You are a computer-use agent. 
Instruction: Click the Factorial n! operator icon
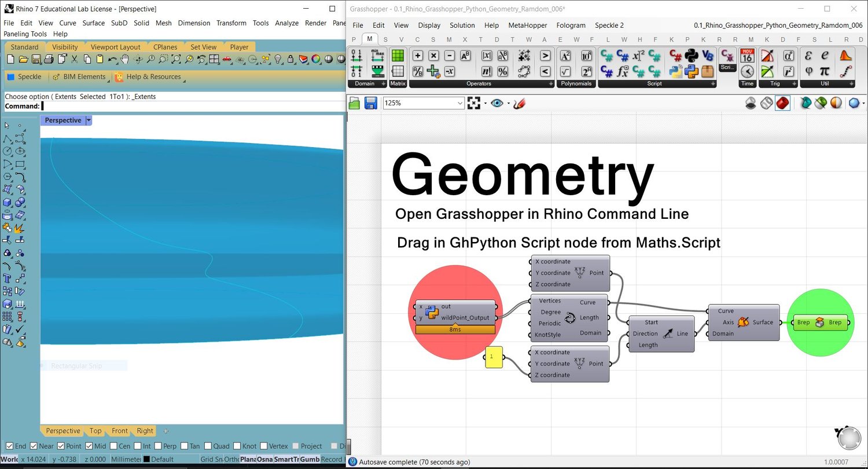pyautogui.click(x=487, y=71)
